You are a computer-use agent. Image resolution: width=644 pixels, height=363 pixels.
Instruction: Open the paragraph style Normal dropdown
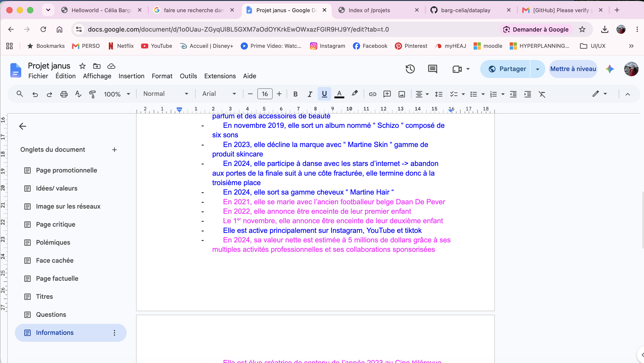[165, 94]
